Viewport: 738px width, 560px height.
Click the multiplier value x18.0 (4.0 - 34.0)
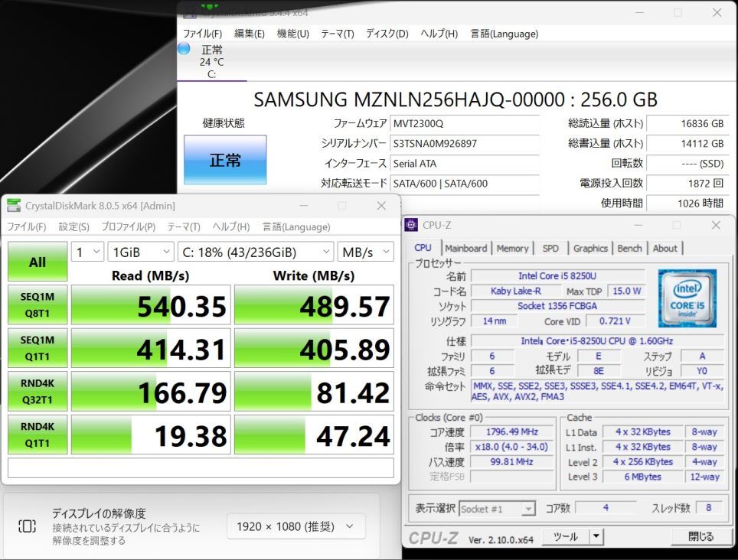[x=512, y=447]
